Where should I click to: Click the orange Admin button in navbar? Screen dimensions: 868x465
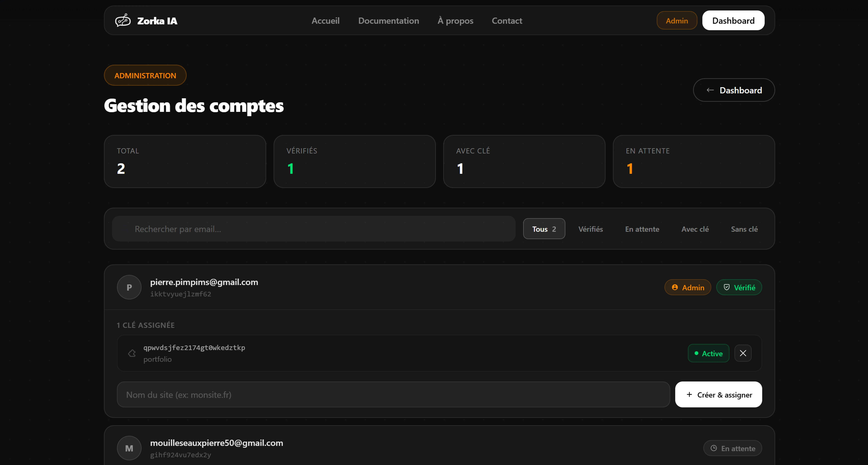coord(677,20)
